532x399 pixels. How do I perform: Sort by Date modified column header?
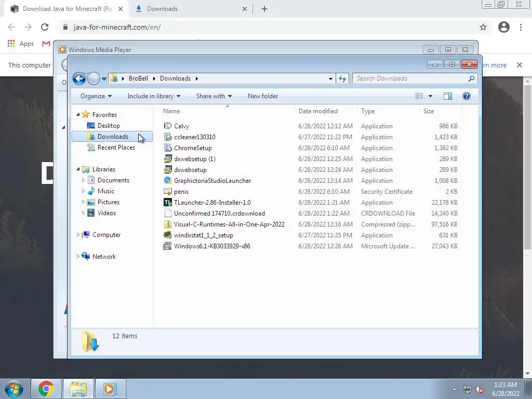point(326,111)
